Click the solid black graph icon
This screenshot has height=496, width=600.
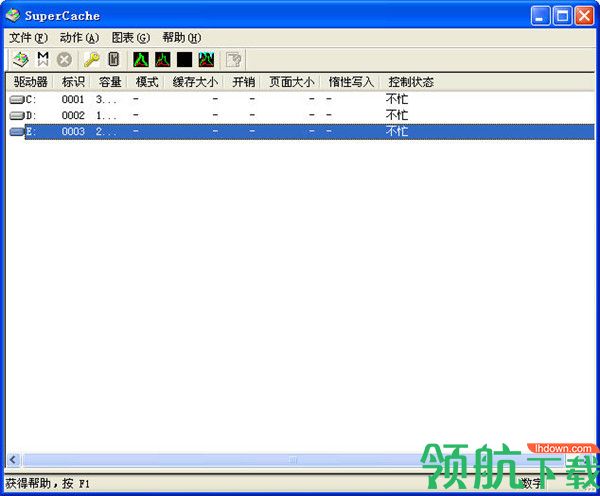184,60
